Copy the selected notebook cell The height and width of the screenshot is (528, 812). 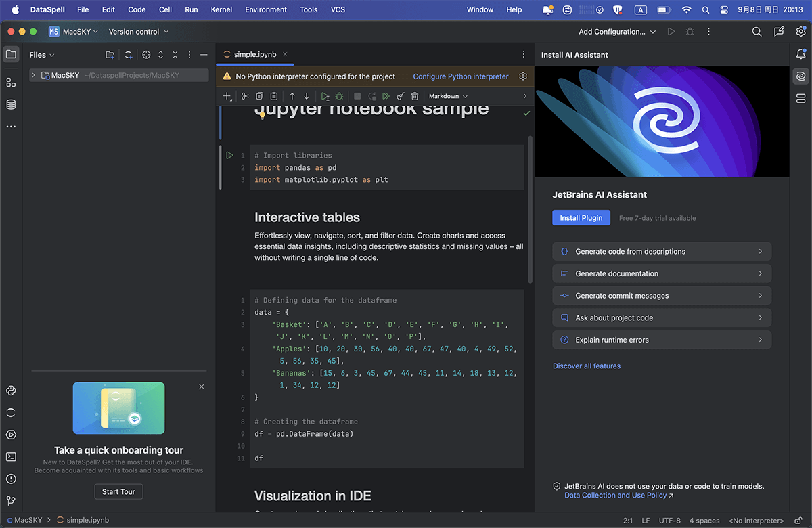(259, 96)
